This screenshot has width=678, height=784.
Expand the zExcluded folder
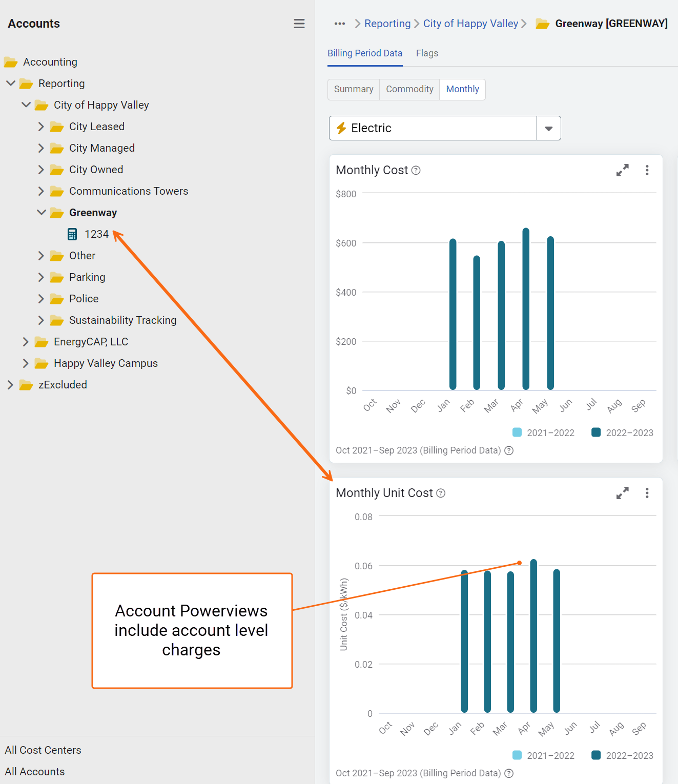10,385
